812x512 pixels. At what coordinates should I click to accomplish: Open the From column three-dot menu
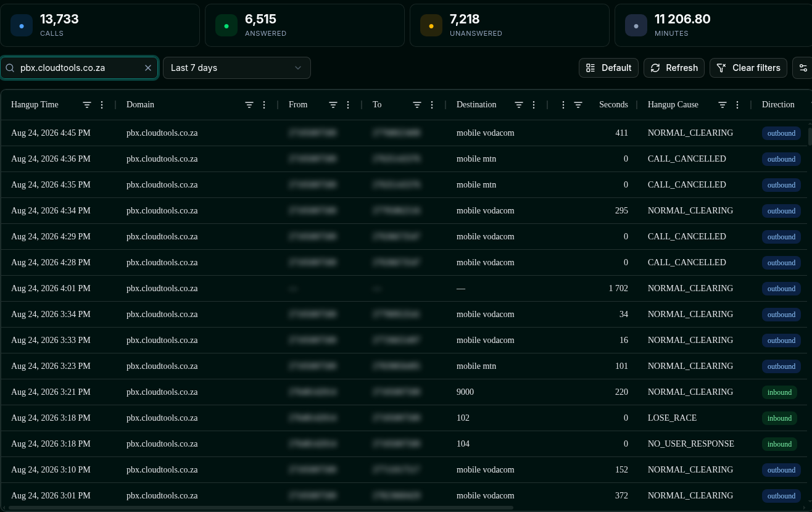tap(348, 105)
